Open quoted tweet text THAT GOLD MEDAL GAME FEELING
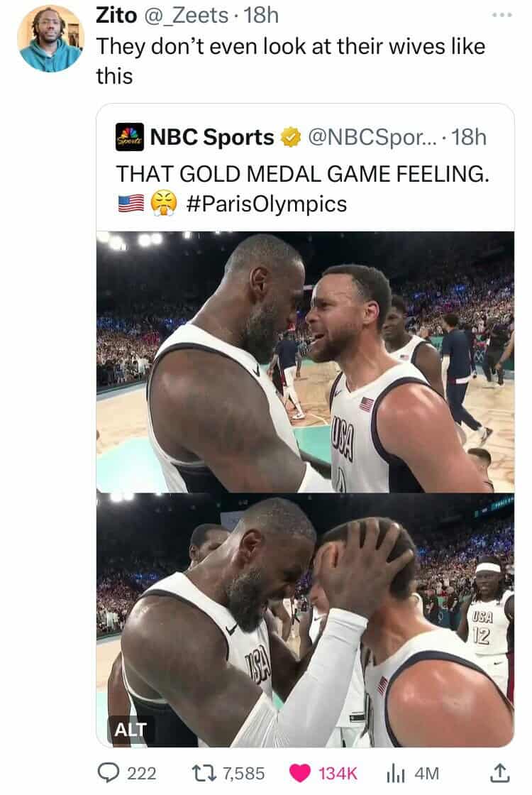Image resolution: width=532 pixels, height=795 pixels. pyautogui.click(x=302, y=174)
